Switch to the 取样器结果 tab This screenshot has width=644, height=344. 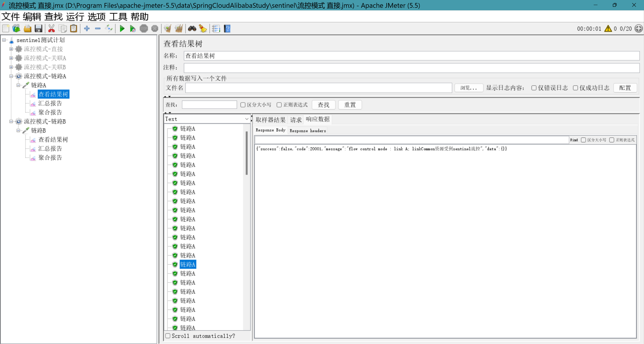click(x=270, y=120)
